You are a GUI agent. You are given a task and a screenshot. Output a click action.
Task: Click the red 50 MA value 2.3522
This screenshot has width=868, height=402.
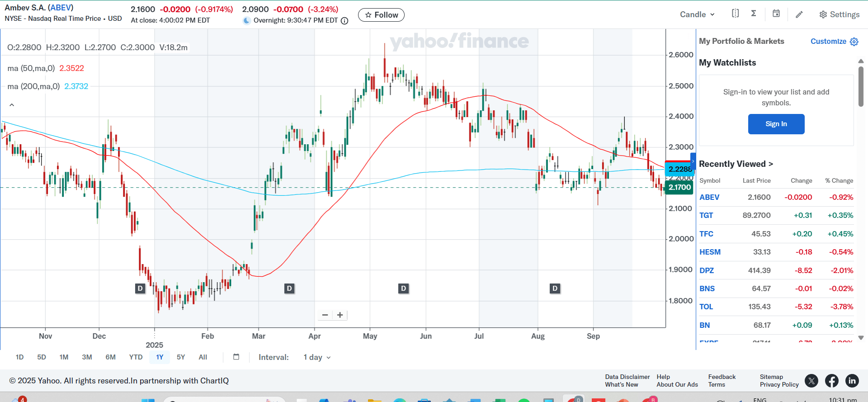point(72,68)
